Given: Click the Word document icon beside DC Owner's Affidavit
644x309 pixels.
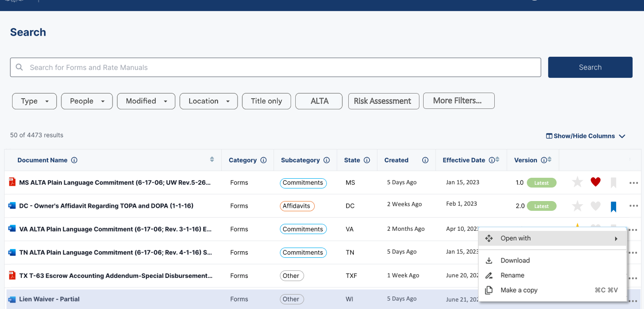Looking at the screenshot, I should point(11,205).
